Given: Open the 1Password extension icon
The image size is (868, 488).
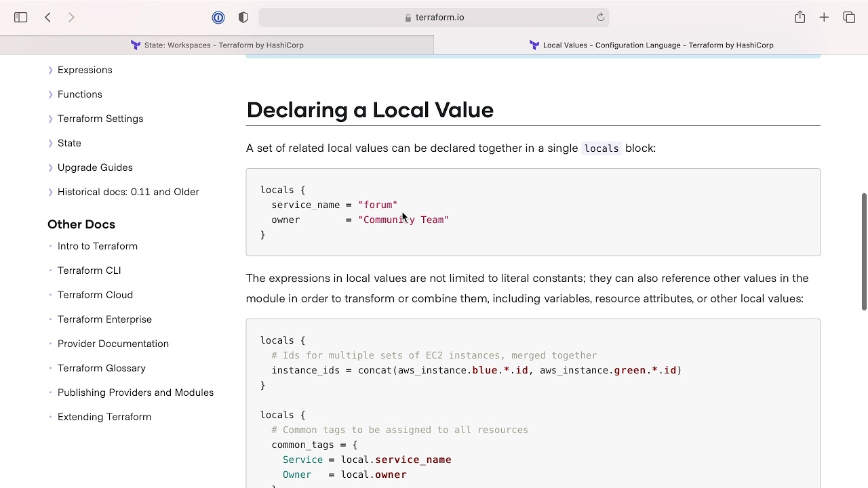Looking at the screenshot, I should point(218,18).
